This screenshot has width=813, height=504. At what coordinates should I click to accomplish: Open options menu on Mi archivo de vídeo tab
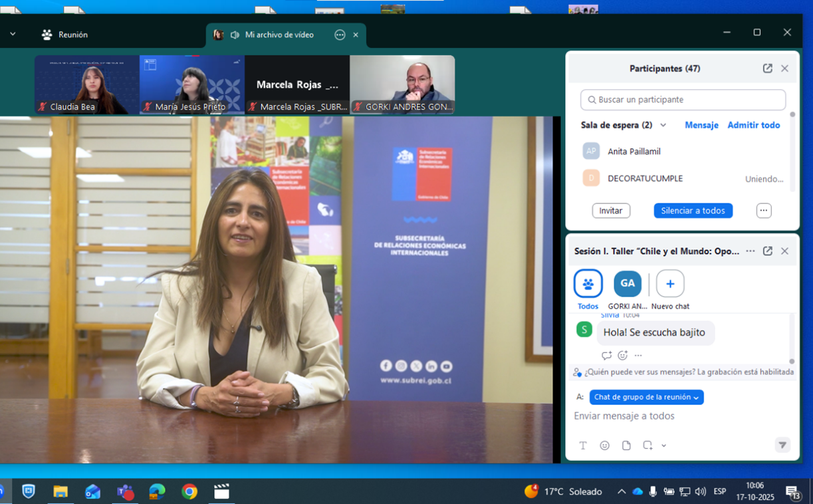coord(340,35)
